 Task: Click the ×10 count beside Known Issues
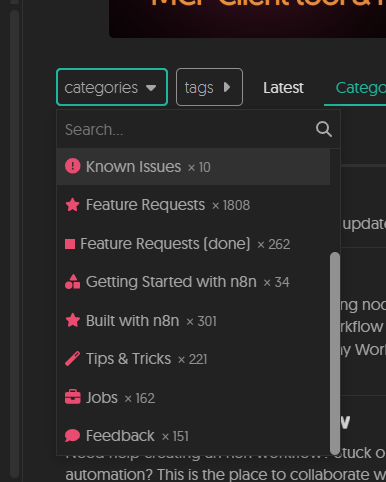pyautogui.click(x=199, y=167)
